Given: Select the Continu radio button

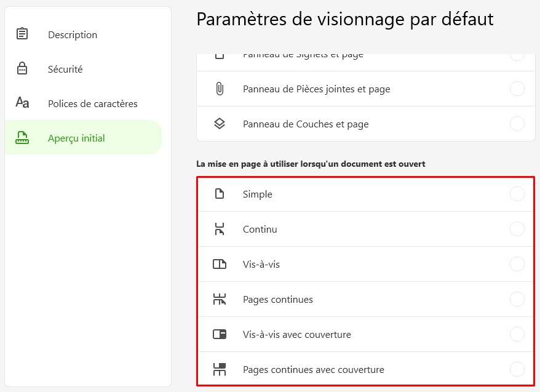Looking at the screenshot, I should click(517, 229).
